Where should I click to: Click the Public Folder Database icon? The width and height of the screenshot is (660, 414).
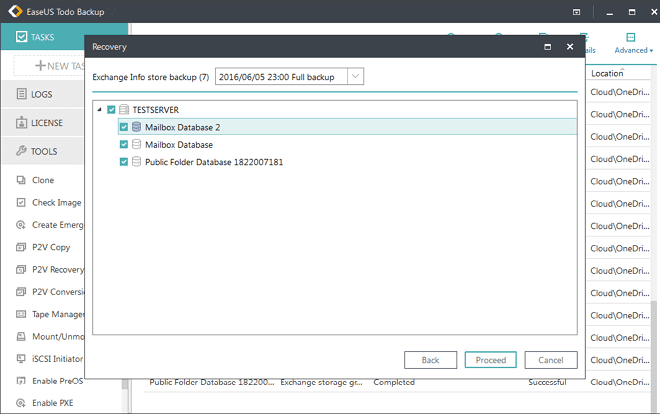pyautogui.click(x=136, y=162)
